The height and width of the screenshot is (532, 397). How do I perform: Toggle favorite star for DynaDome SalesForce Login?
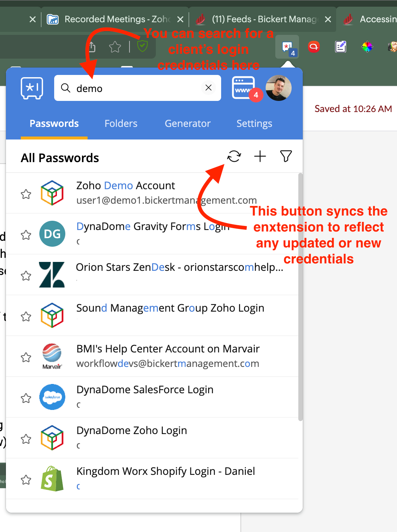(26, 398)
